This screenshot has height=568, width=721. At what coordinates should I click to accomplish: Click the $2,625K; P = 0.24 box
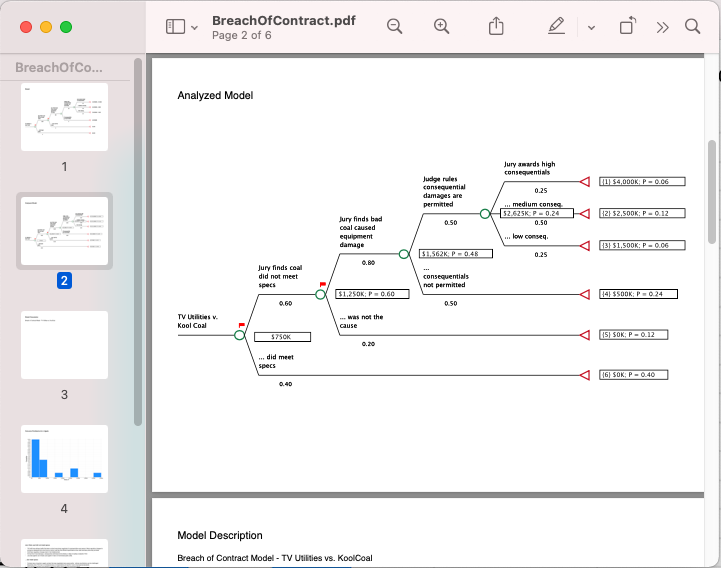click(x=537, y=213)
